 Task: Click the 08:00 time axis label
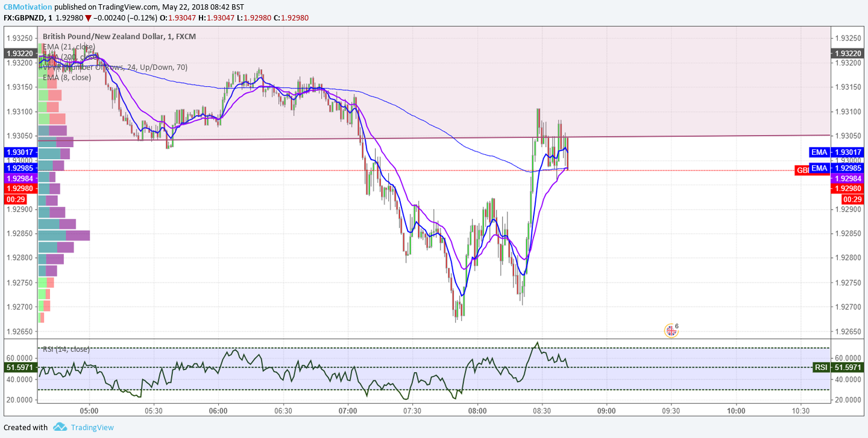477,411
